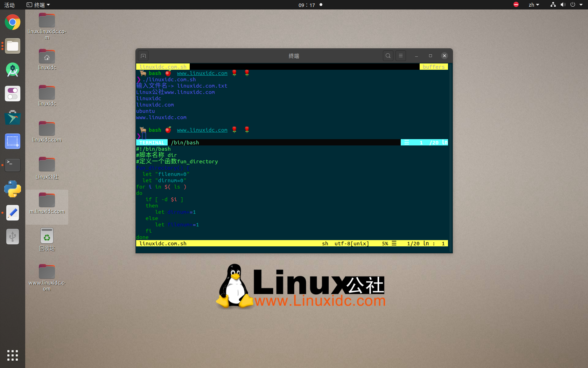Click the '5%' position indicator in status line
This screenshot has width=588, height=368.
point(385,244)
